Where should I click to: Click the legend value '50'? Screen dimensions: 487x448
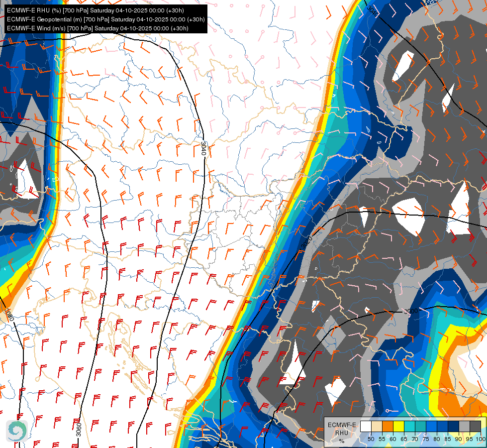pyautogui.click(x=371, y=439)
